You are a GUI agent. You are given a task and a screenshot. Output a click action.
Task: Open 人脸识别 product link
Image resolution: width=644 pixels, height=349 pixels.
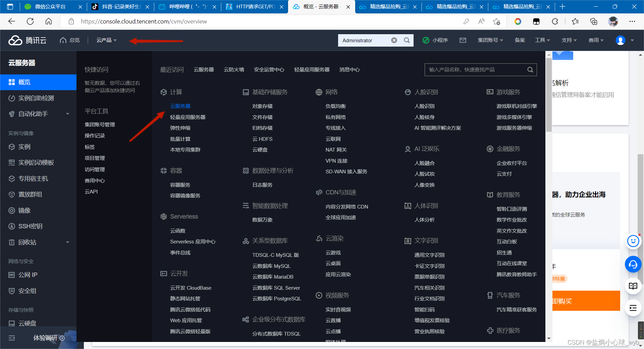pos(424,106)
